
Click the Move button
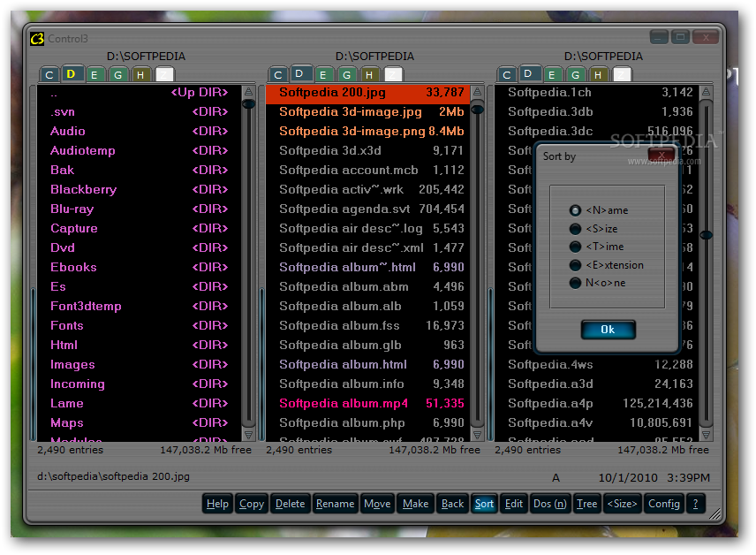click(377, 504)
